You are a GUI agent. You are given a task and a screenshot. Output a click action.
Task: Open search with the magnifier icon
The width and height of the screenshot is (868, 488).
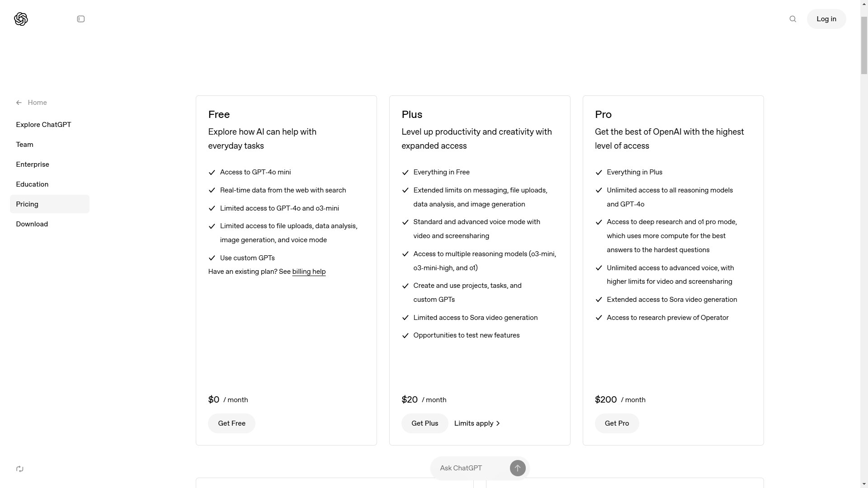793,19
